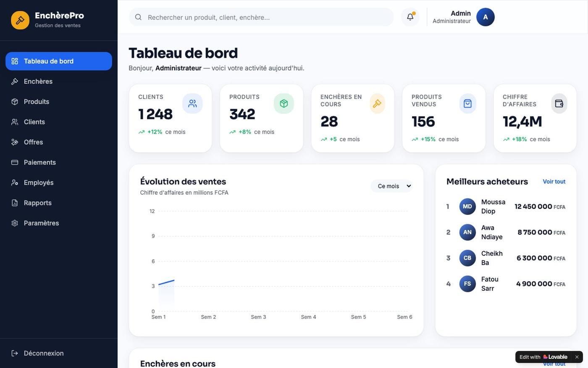This screenshot has height=368, width=588.
Task: Click the Produits vendus value 156
Action: click(423, 122)
